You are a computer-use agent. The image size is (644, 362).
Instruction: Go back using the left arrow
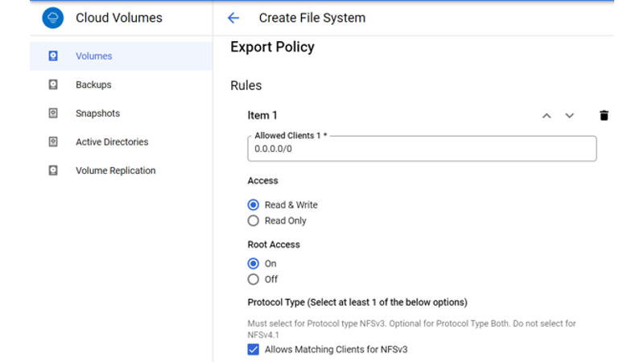pos(233,18)
